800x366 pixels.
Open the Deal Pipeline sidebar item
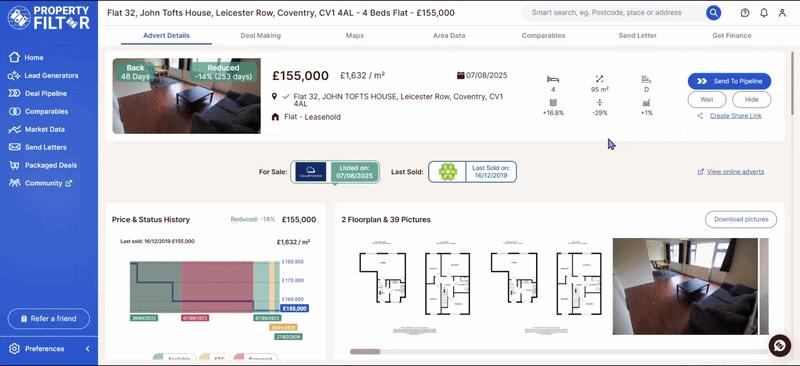pyautogui.click(x=38, y=93)
